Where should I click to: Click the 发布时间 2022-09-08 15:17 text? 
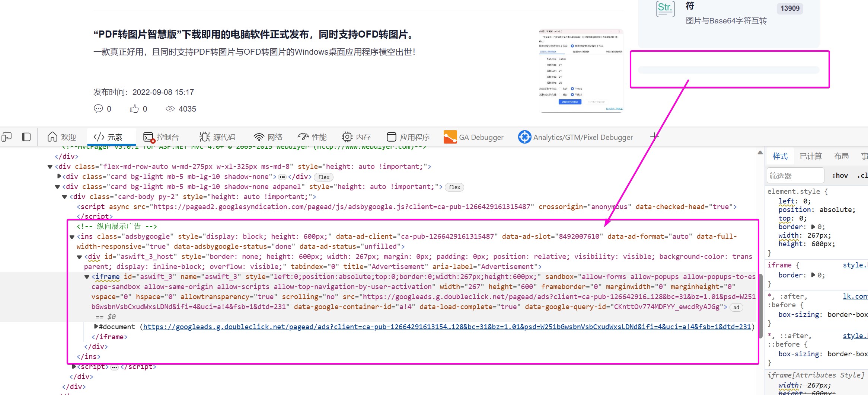pos(144,92)
